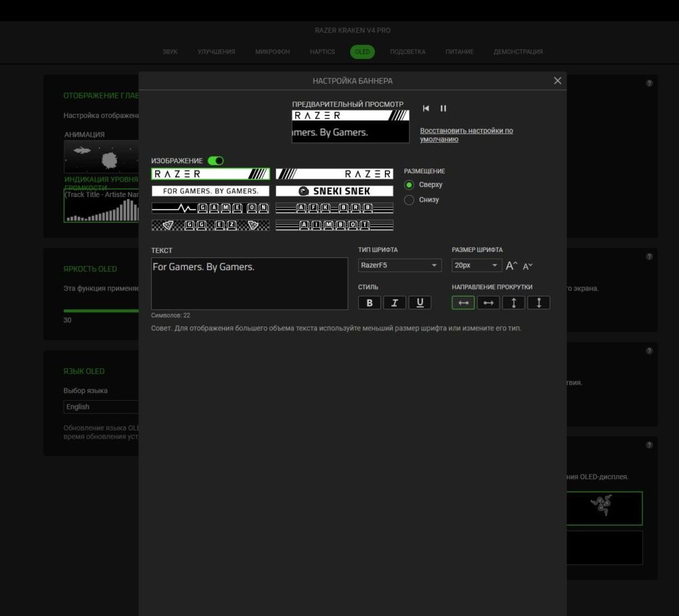The width and height of the screenshot is (679, 616).
Task: Select the space animation thumbnail
Action: 102,156
